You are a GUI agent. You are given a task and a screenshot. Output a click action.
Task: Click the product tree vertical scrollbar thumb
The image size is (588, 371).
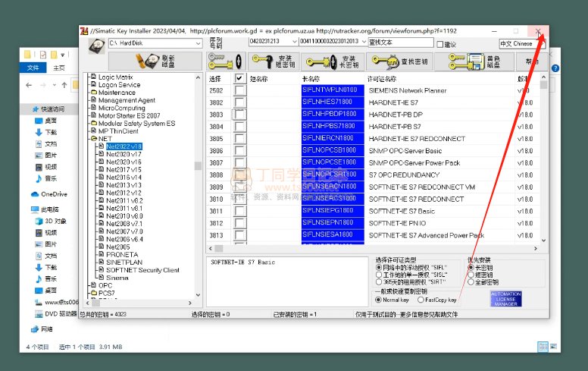pyautogui.click(x=199, y=166)
